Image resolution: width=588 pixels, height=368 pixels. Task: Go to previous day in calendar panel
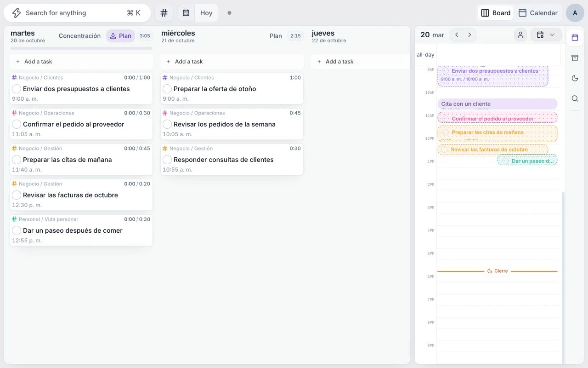click(457, 34)
